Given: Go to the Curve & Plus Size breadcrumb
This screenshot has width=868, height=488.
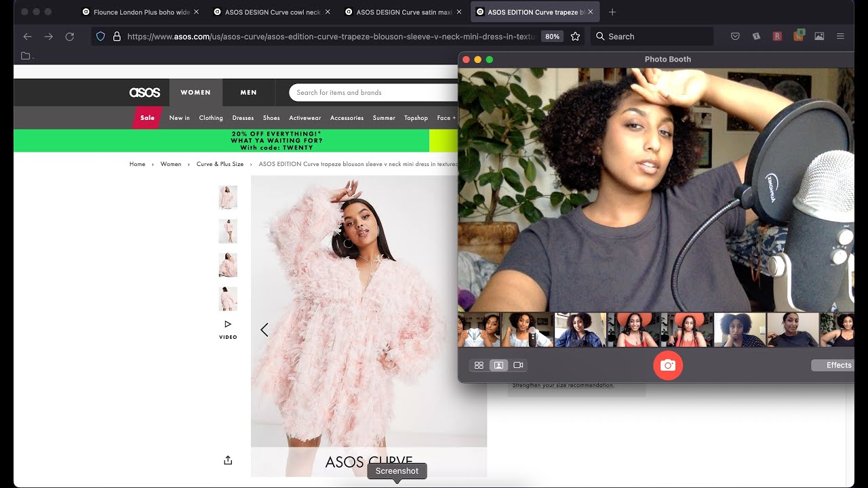Looking at the screenshot, I should 220,164.
